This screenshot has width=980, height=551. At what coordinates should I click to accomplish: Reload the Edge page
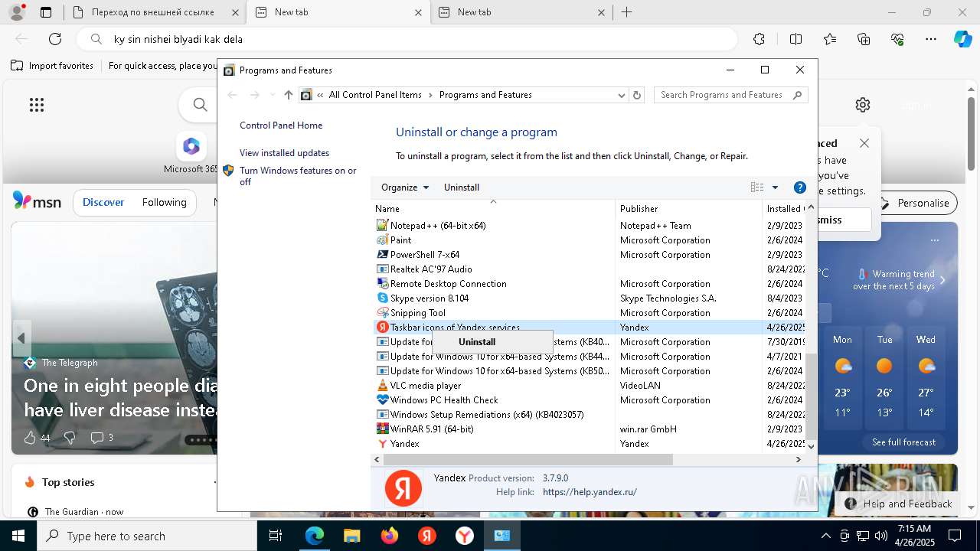[x=55, y=39]
